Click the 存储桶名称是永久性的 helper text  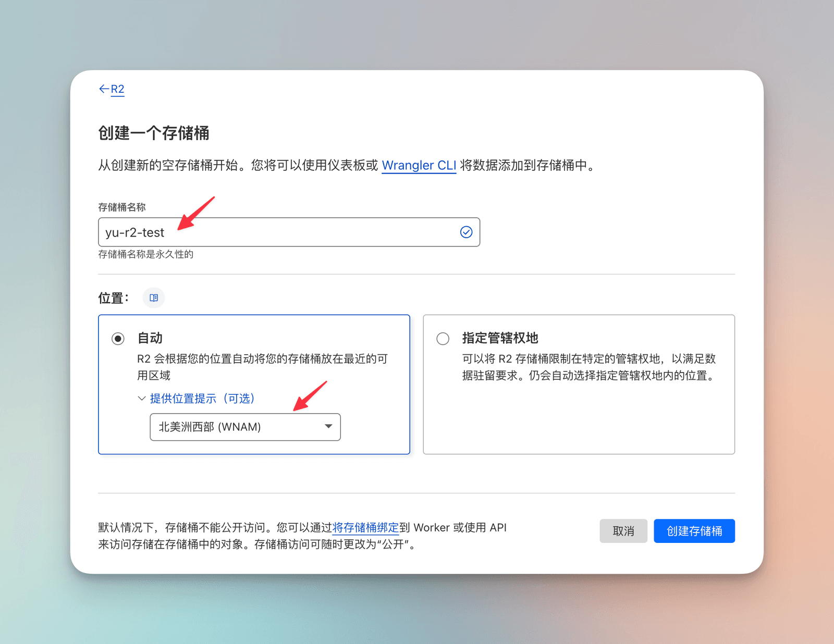(x=146, y=254)
